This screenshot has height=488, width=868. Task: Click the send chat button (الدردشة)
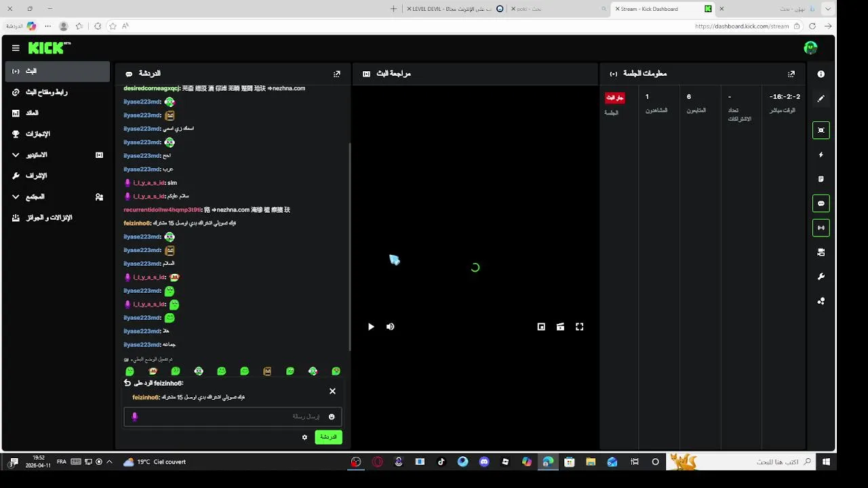coord(328,437)
